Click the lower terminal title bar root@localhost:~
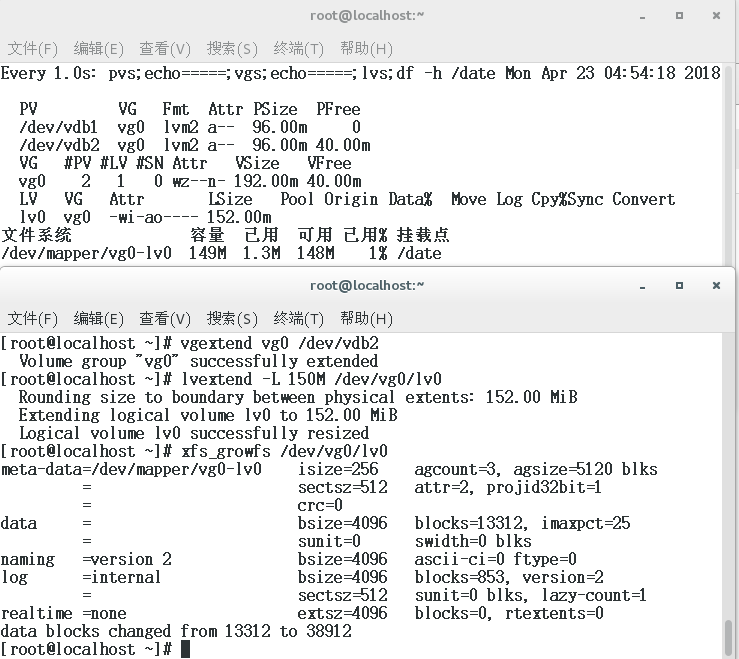 367,285
